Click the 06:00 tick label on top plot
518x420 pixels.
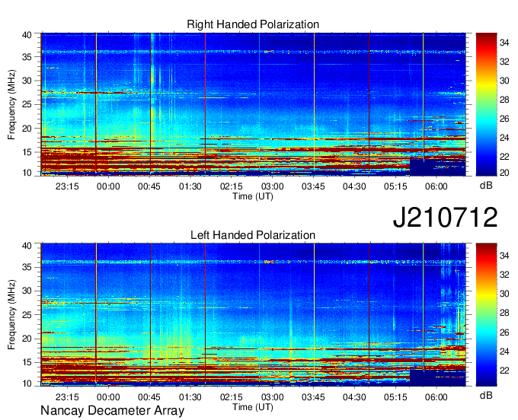click(436, 186)
